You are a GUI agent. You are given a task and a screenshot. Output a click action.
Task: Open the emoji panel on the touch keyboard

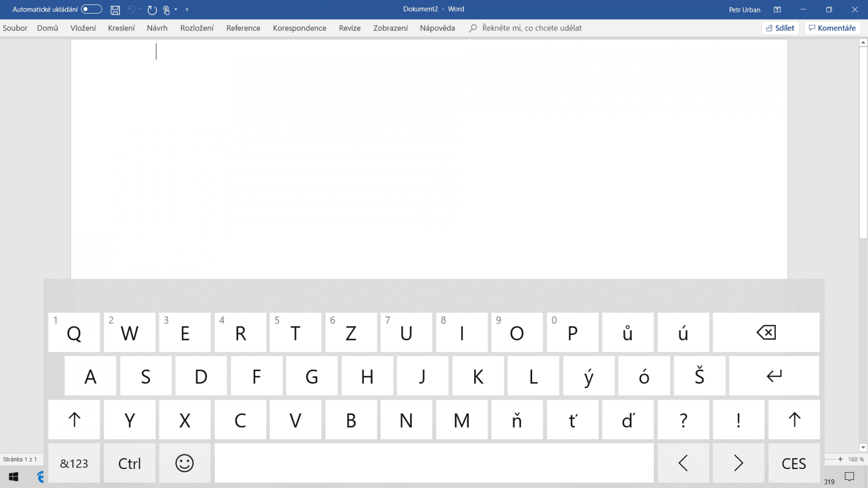pos(184,463)
